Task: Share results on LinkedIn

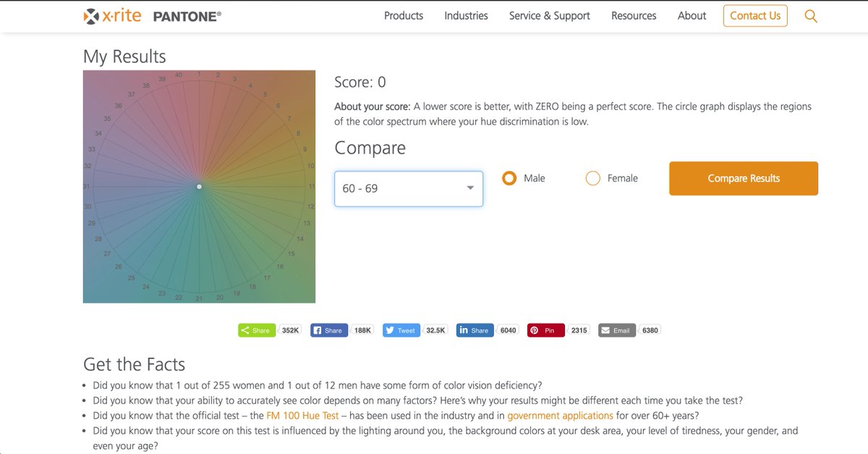Action: pos(475,330)
